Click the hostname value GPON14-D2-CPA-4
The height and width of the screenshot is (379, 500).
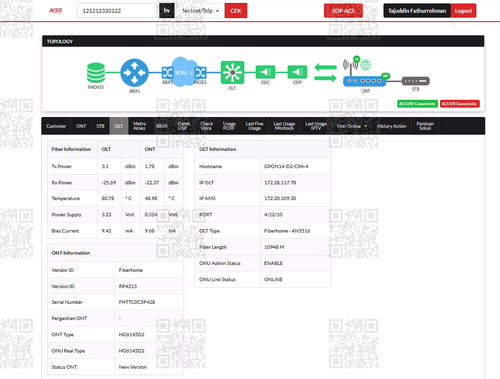tap(286, 166)
